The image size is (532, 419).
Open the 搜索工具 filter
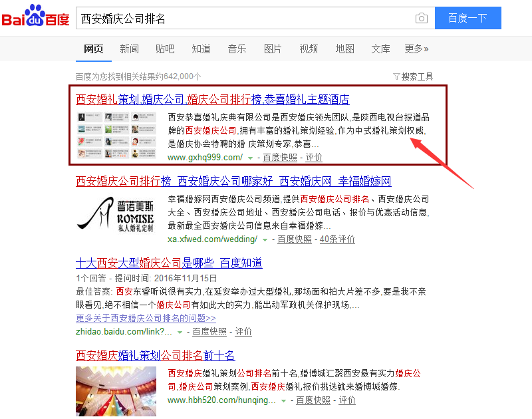413,76
